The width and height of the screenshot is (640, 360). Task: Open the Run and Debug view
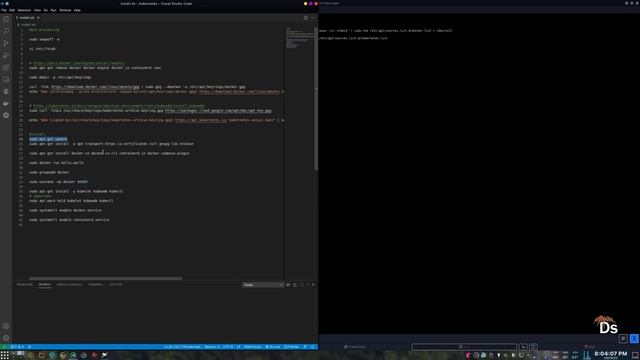[6, 55]
